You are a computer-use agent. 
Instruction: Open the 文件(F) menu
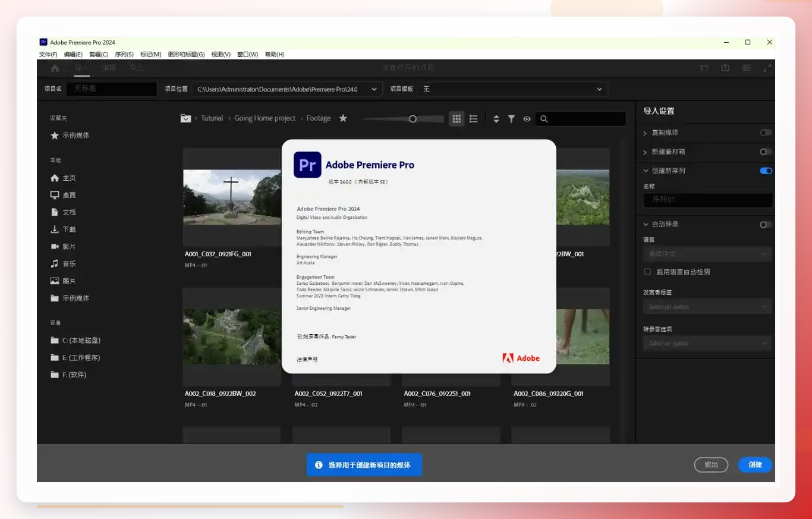(x=48, y=55)
